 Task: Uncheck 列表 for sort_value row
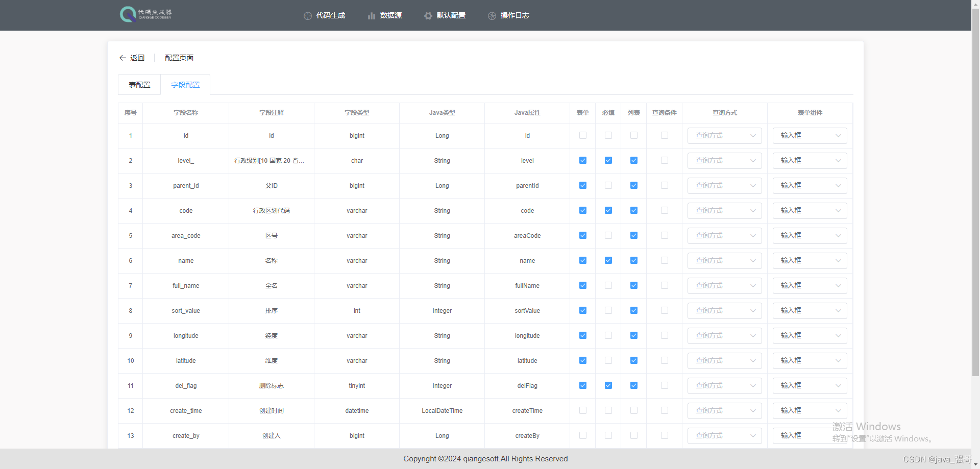point(634,310)
